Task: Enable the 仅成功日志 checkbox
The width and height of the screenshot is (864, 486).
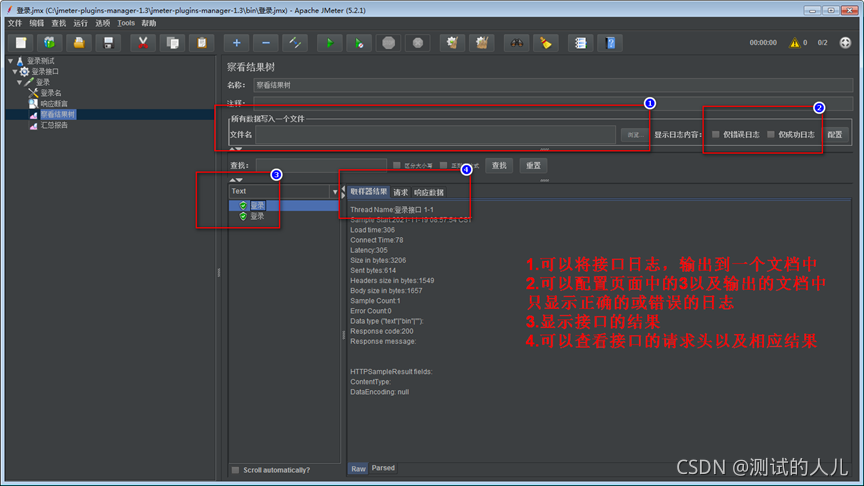Action: point(770,134)
